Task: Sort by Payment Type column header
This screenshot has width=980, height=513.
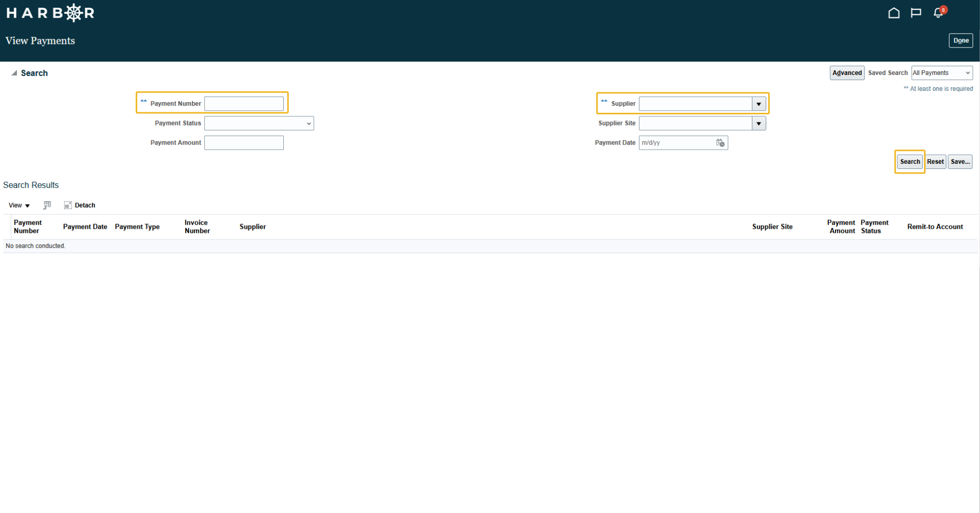Action: (137, 227)
